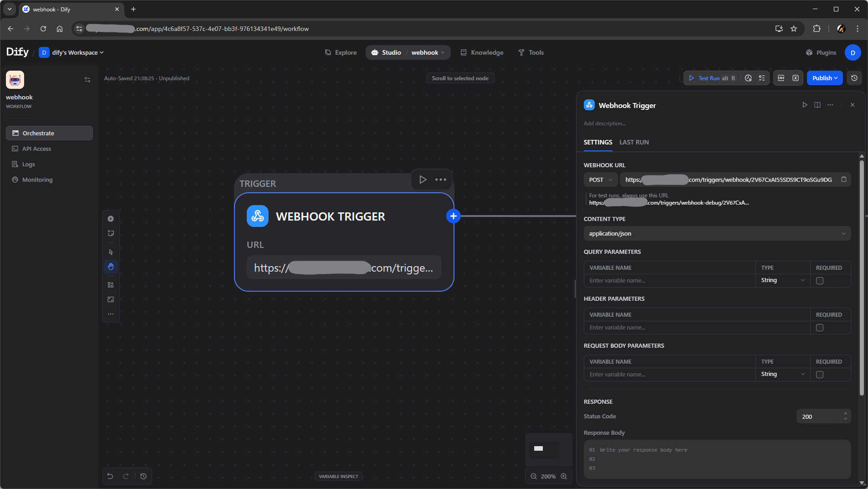
Task: Click the undo arrow icon
Action: (110, 476)
